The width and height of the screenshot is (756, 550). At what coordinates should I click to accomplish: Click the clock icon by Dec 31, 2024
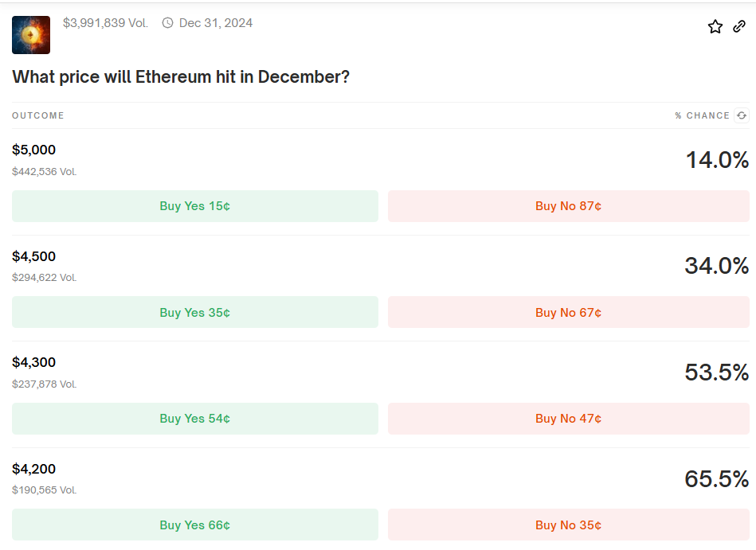tap(167, 23)
